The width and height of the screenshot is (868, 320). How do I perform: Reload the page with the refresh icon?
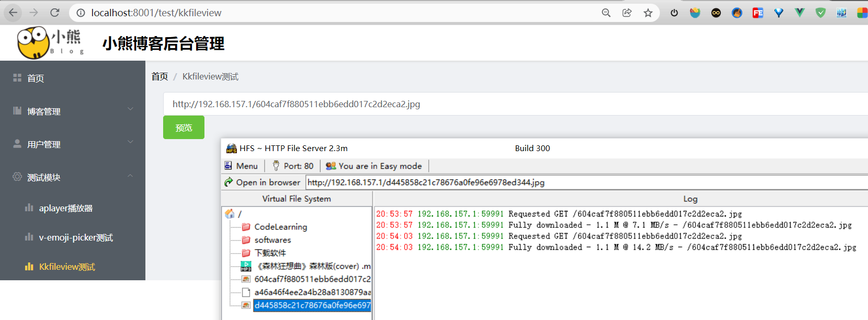(55, 13)
